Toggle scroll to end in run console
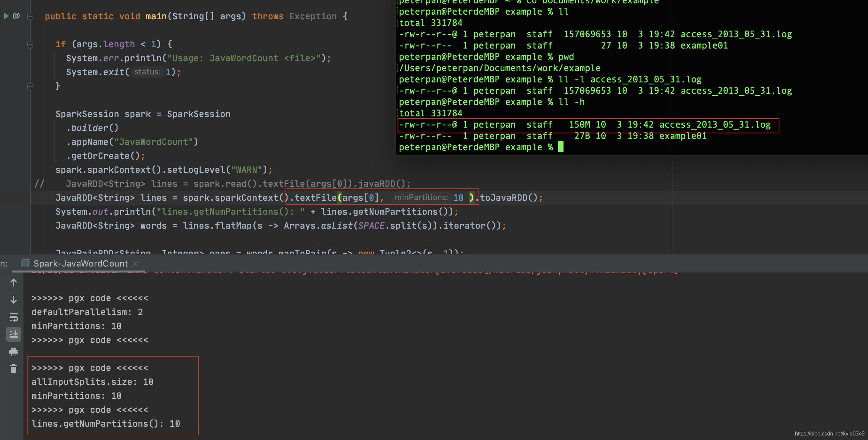Image resolution: width=868 pixels, height=440 pixels. 14,334
